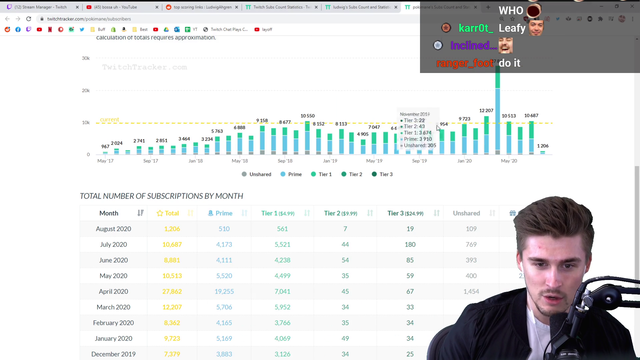Sort table by Prime column arrows
Screen dimensions: 640x360
point(244,213)
